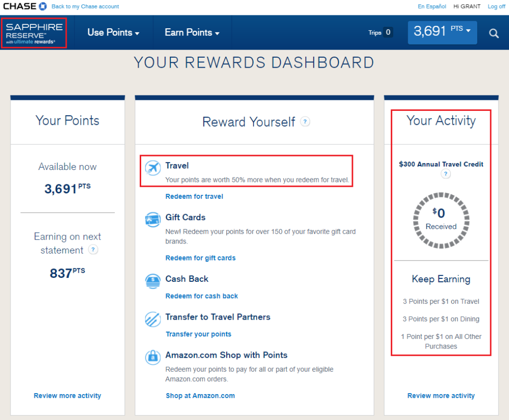
Task: Click Redeem for travel link
Action: pyautogui.click(x=194, y=196)
